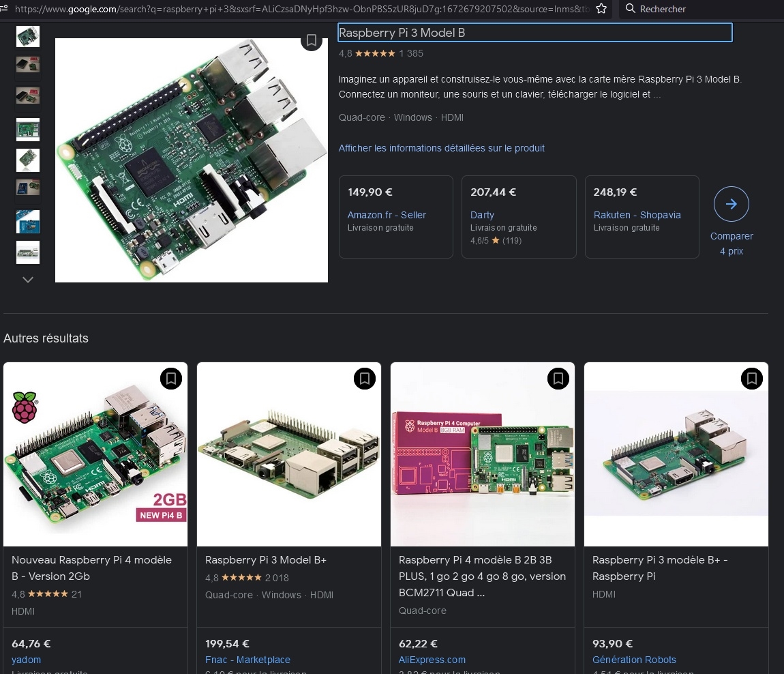Open the AliExpress.com seller link

pyautogui.click(x=432, y=660)
